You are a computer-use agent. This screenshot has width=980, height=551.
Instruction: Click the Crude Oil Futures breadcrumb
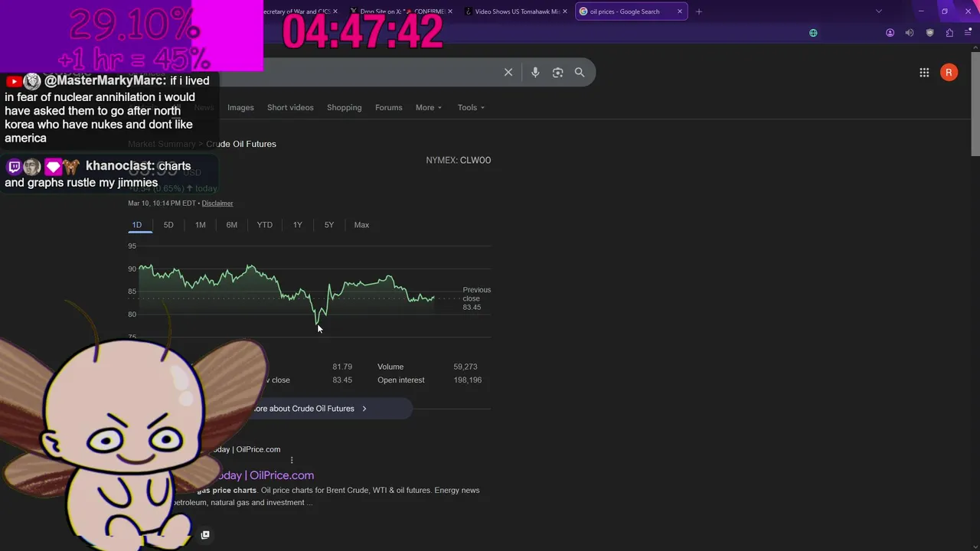coord(241,144)
